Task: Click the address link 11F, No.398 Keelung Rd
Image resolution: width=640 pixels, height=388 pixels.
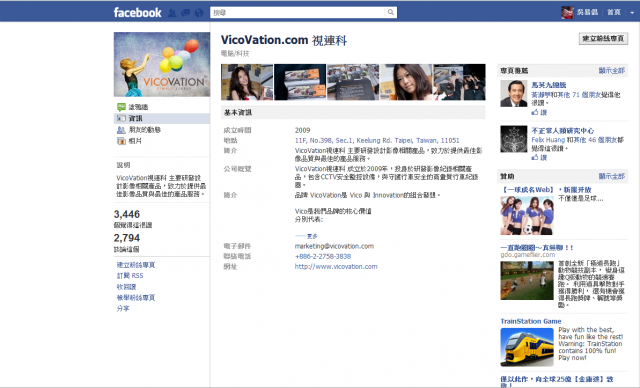Action: coord(377,140)
